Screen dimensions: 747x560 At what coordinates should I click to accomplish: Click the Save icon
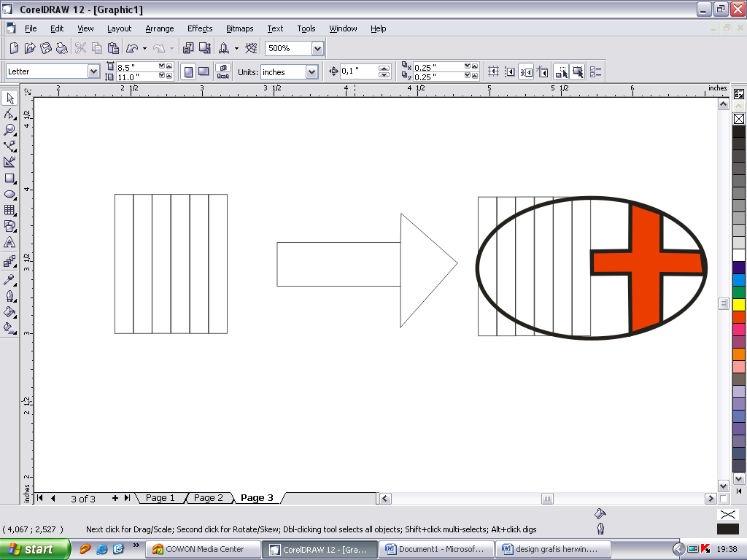pyautogui.click(x=46, y=48)
